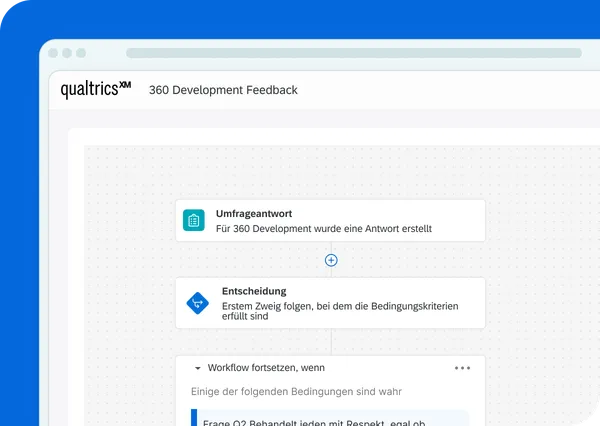Add a step with the plus button
Viewport: 600px width, 426px height.
[331, 260]
